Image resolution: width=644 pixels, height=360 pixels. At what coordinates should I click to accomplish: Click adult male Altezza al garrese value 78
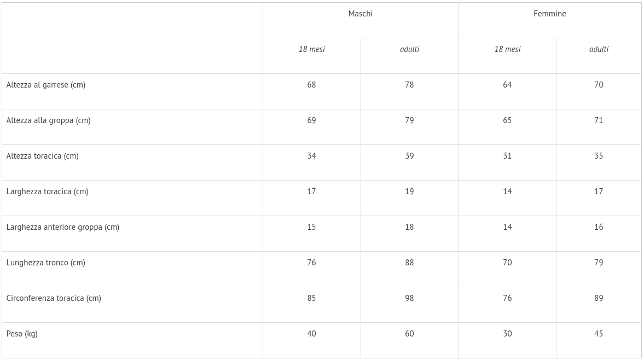(x=409, y=85)
